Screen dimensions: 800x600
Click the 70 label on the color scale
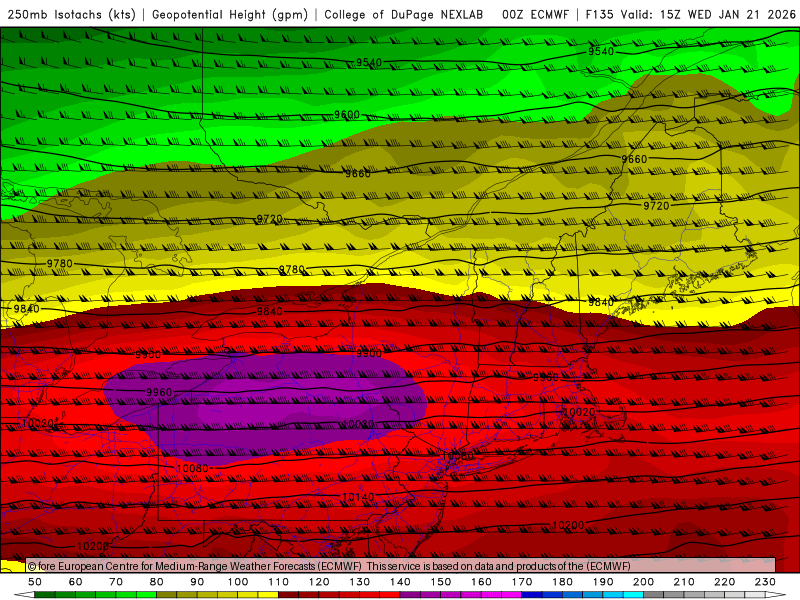point(116,582)
